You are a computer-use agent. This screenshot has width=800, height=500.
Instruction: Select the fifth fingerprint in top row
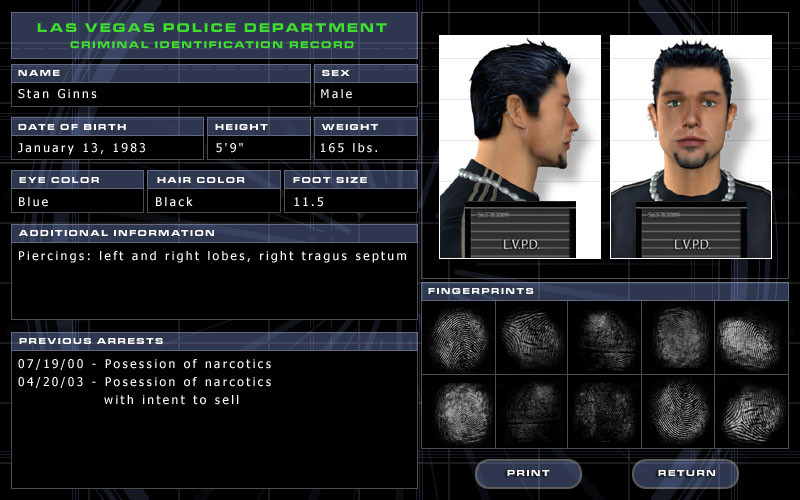point(752,338)
